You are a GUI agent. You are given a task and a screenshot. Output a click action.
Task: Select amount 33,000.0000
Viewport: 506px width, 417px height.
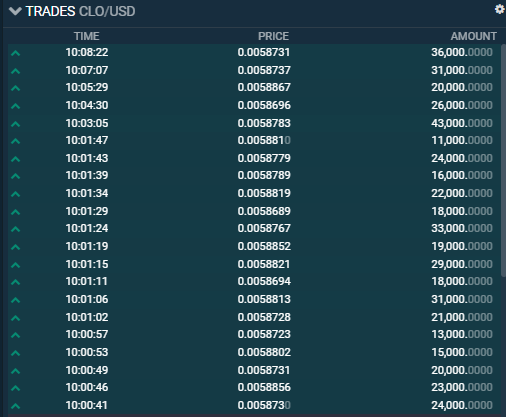click(462, 228)
